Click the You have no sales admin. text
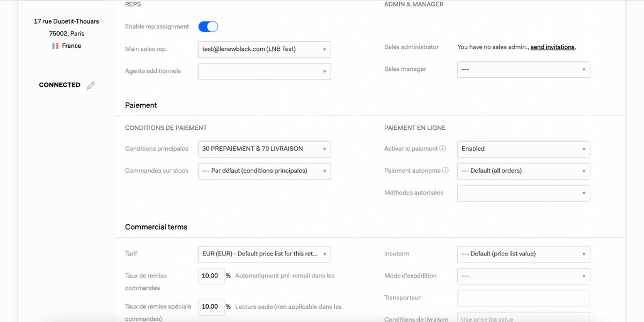 (493, 47)
